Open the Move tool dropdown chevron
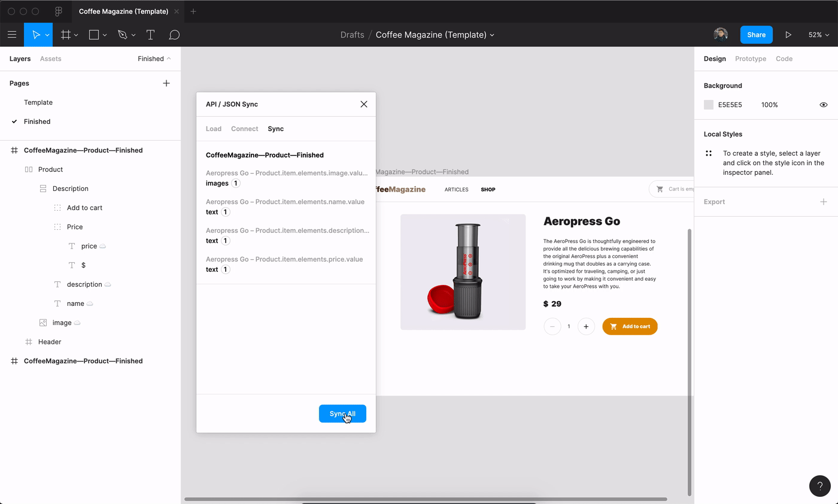Screen dimensions: 838x504 (47, 35)
